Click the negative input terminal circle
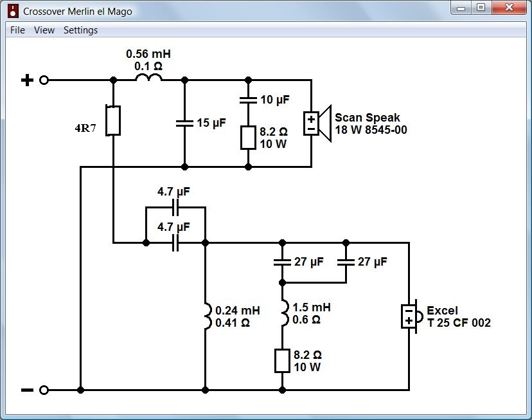Screen dimensions: 532x420 (x=44, y=390)
